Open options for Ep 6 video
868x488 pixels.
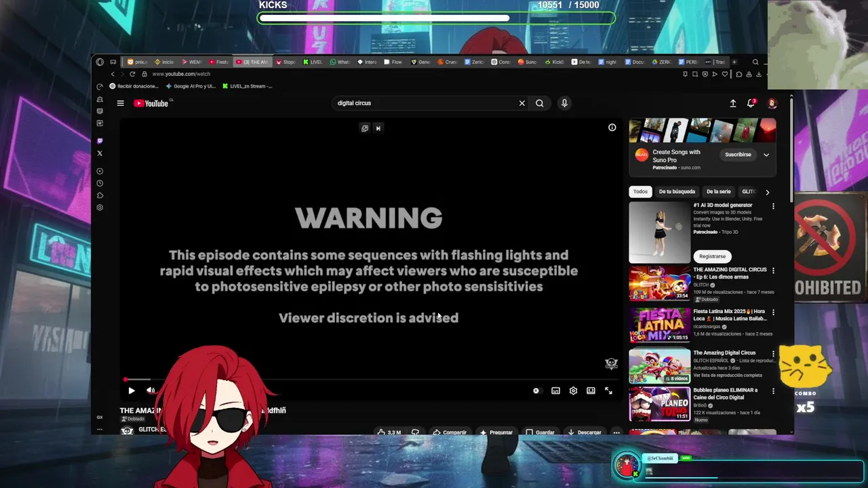773,270
